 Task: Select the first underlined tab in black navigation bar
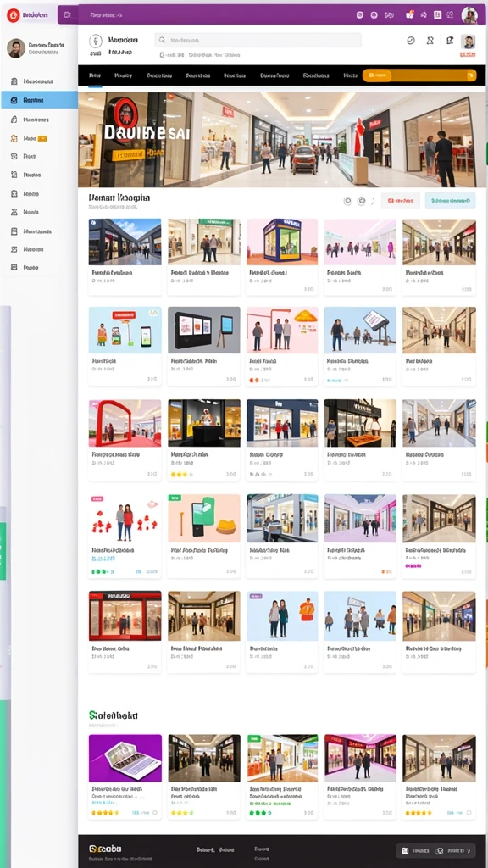pyautogui.click(x=95, y=75)
